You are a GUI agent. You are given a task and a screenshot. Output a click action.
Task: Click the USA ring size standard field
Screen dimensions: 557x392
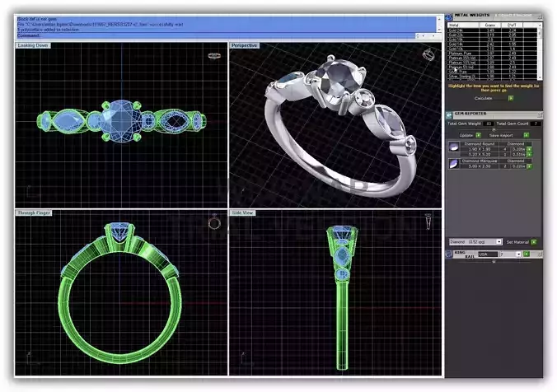(488, 254)
